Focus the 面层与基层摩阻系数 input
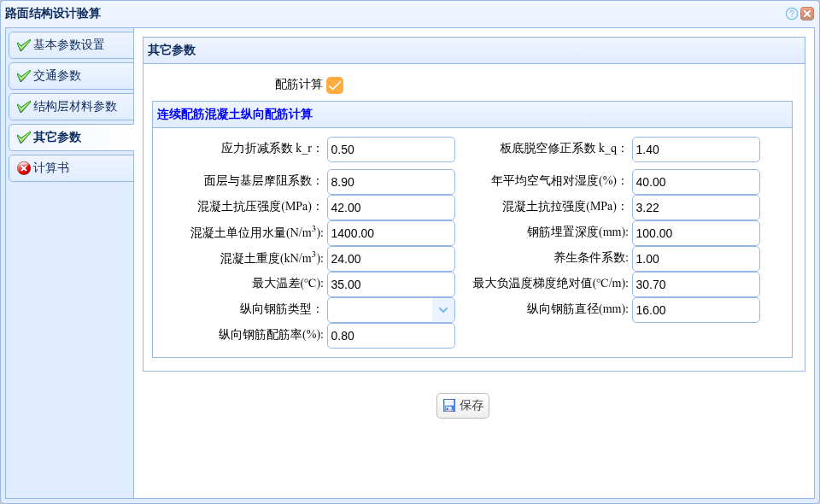 pyautogui.click(x=391, y=182)
